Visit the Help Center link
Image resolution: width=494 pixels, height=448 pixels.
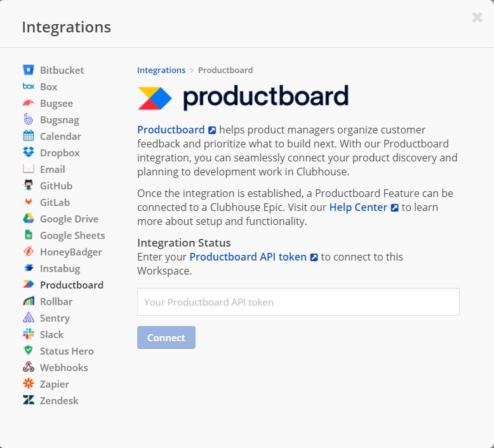(358, 207)
